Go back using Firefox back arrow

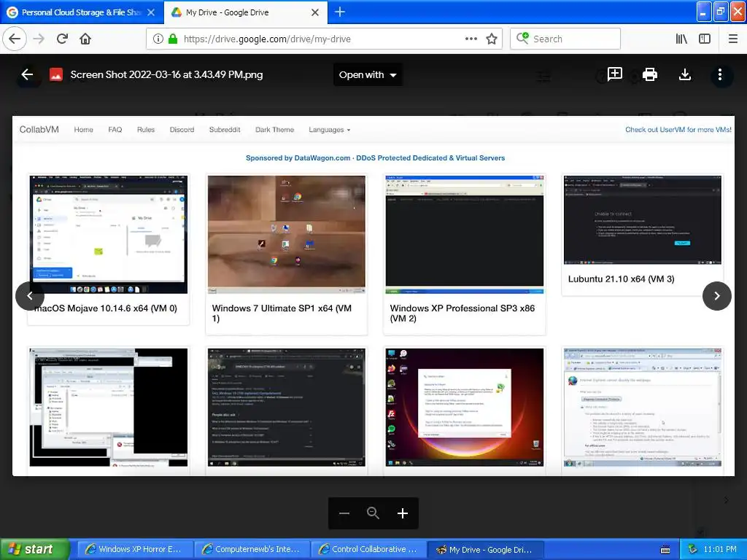(x=15, y=39)
